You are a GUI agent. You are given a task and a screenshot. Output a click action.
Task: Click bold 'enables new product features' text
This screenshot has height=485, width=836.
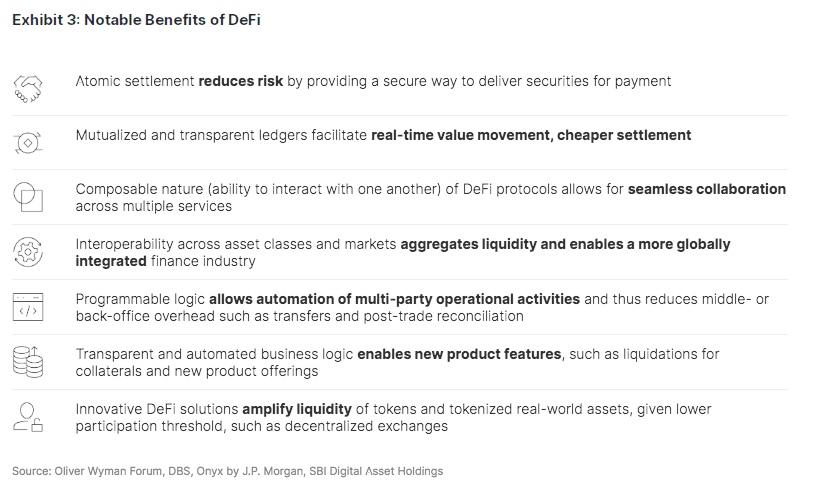tap(459, 354)
